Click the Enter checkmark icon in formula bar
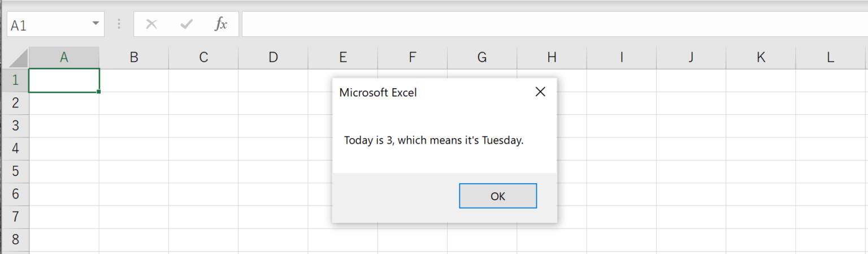 pyautogui.click(x=186, y=24)
